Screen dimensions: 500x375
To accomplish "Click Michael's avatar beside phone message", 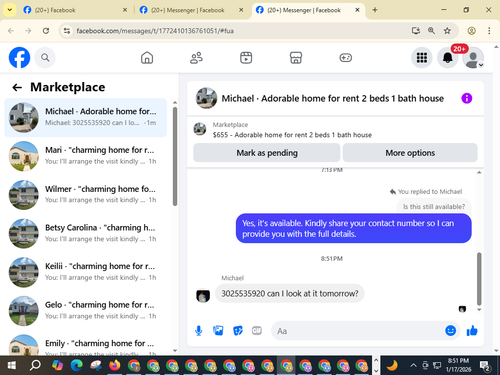I will point(203,296).
